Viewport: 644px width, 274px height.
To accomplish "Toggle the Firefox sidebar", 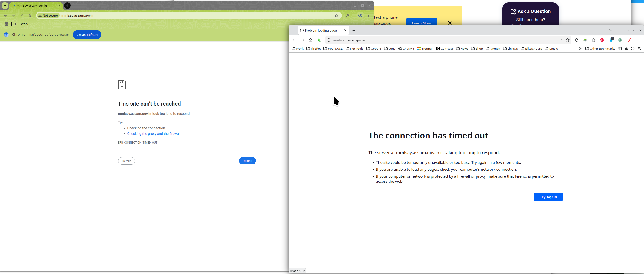I will [x=620, y=49].
